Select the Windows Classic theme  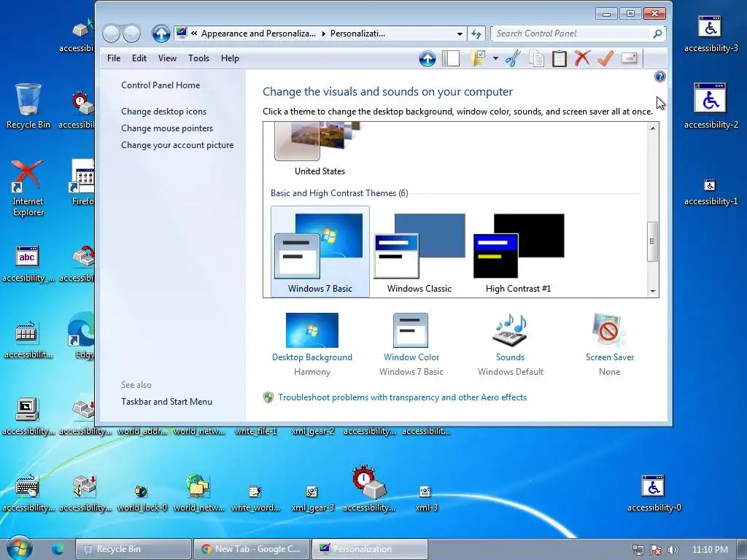click(x=419, y=252)
